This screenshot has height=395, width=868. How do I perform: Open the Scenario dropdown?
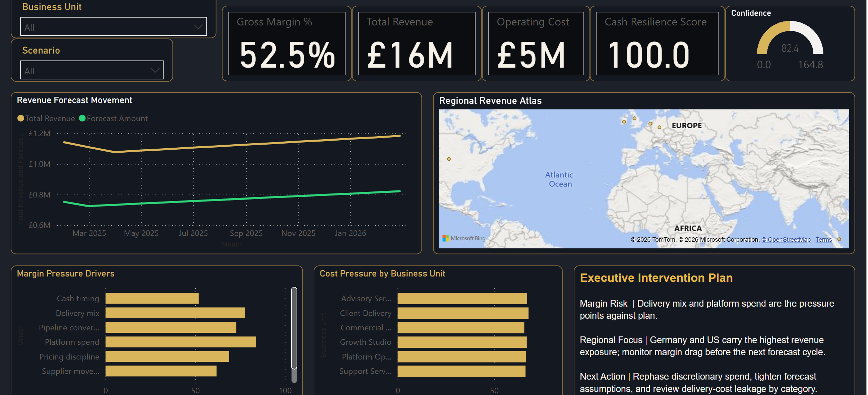coord(91,70)
